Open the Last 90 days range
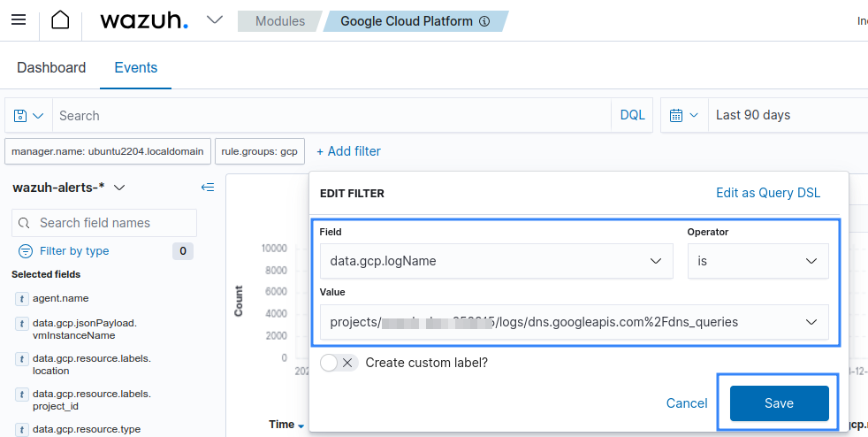 click(788, 115)
